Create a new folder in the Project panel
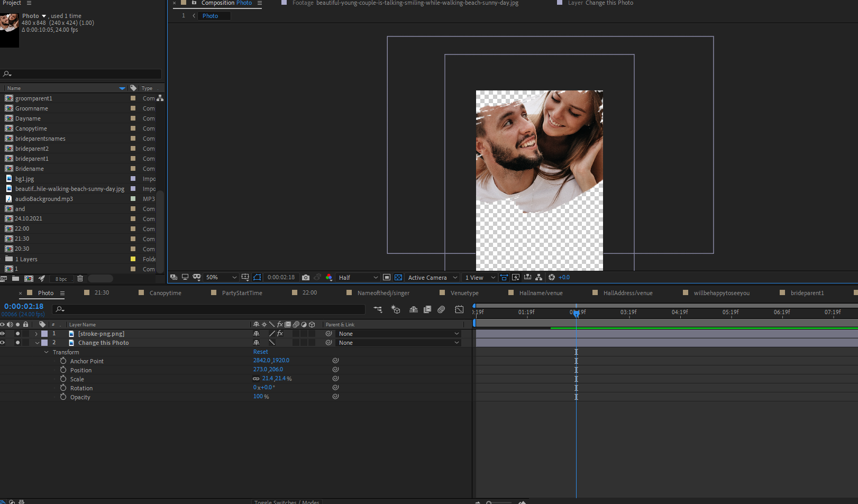The width and height of the screenshot is (858, 504). (15, 278)
